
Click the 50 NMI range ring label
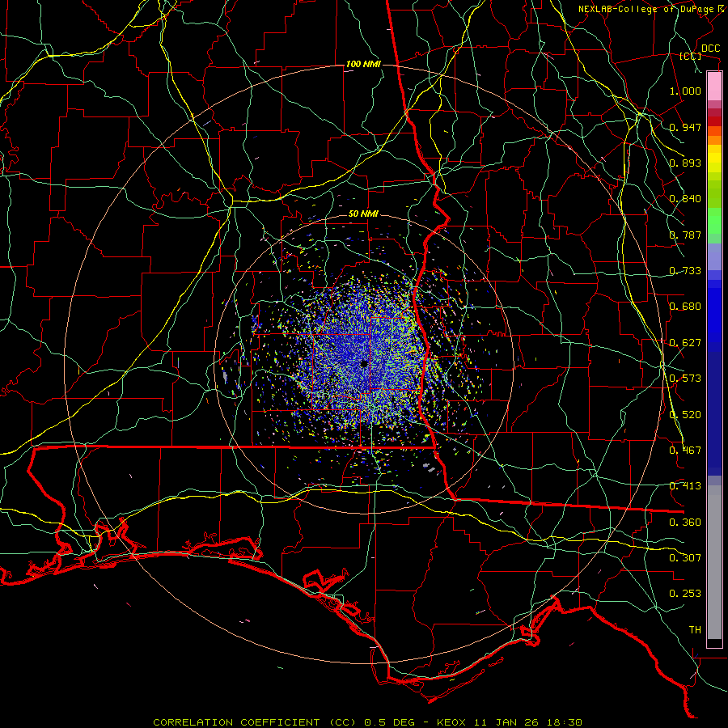(363, 214)
